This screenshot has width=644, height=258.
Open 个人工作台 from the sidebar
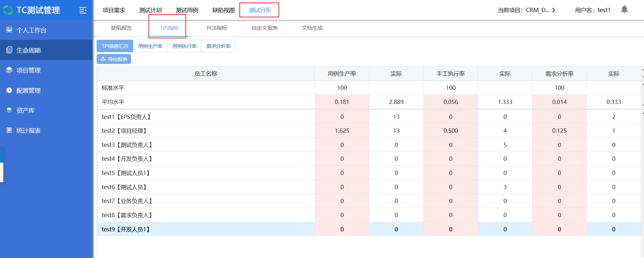pos(31,30)
